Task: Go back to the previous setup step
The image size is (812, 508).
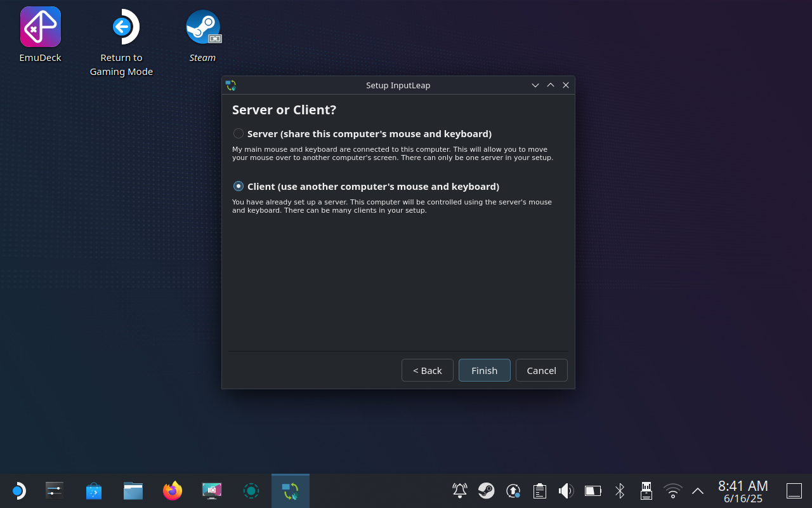Action: click(427, 370)
